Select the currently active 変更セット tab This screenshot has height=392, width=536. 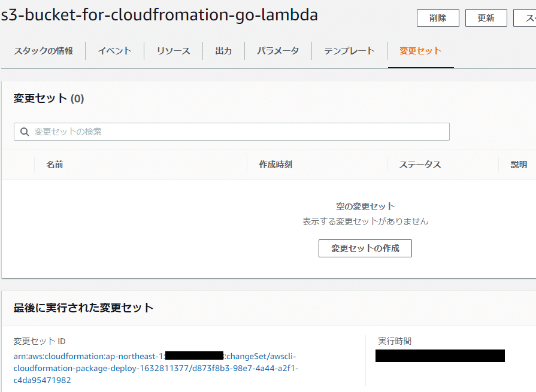point(421,51)
